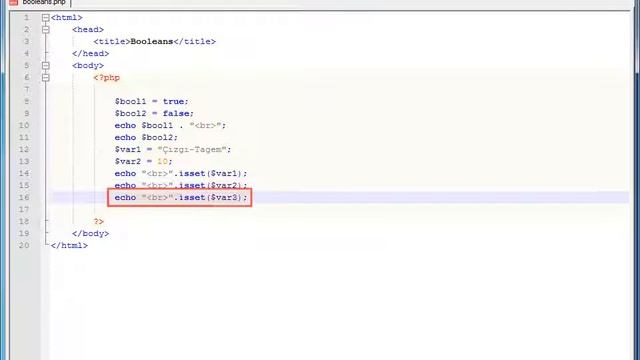Collapse the <head> block fold marker
Image resolution: width=640 pixels, height=360 pixels.
click(x=46, y=29)
